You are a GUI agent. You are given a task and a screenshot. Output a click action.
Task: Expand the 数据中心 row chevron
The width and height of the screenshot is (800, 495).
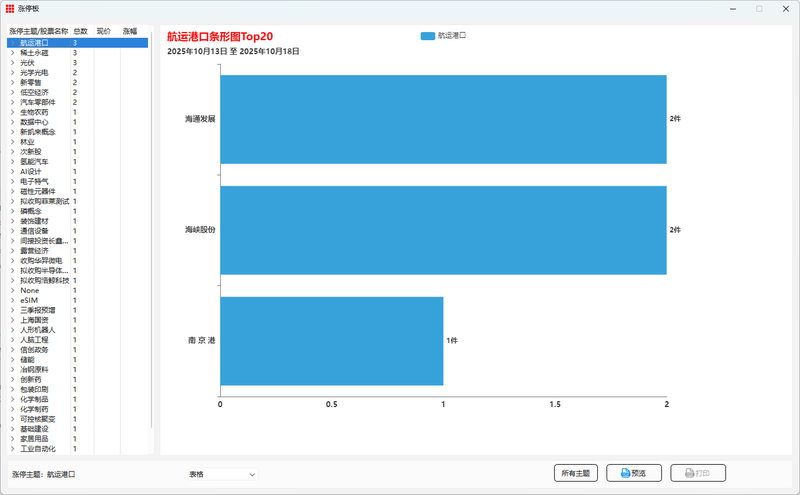(x=13, y=122)
